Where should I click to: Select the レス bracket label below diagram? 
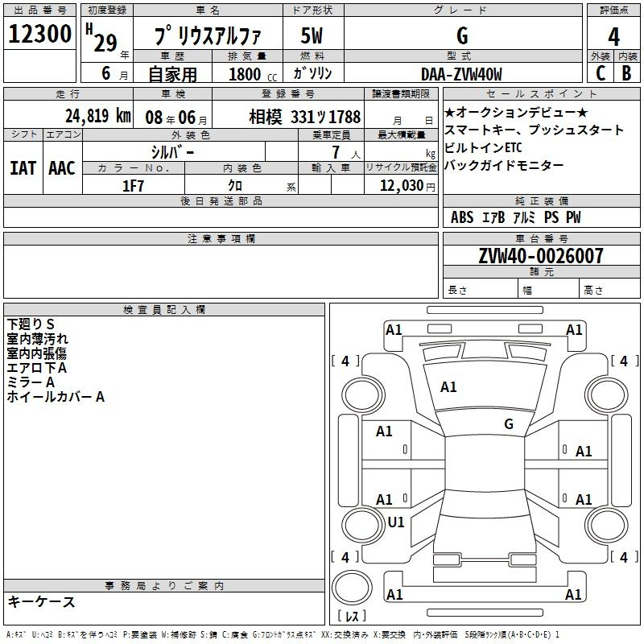[x=351, y=617]
